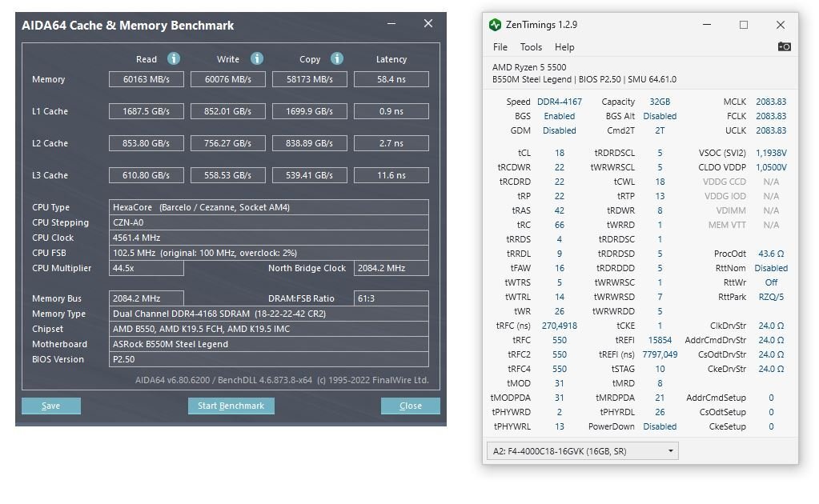Click the Speed value DDR4-4167
819x504 pixels.
click(560, 102)
